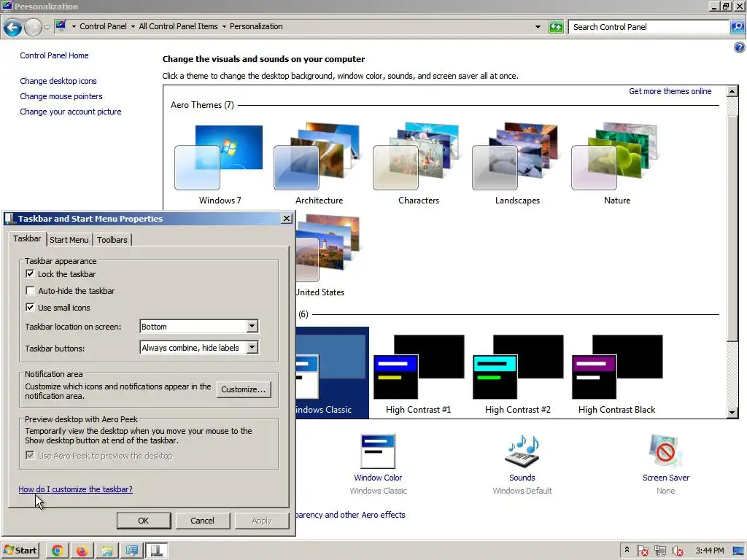
Task: Select the High Contrast #2 theme
Action: coord(517,374)
